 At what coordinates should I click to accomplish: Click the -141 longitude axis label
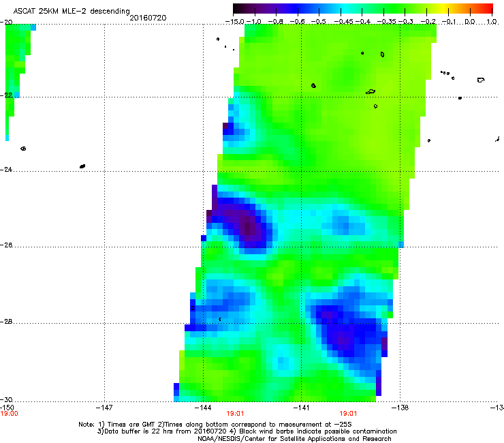(x=301, y=408)
